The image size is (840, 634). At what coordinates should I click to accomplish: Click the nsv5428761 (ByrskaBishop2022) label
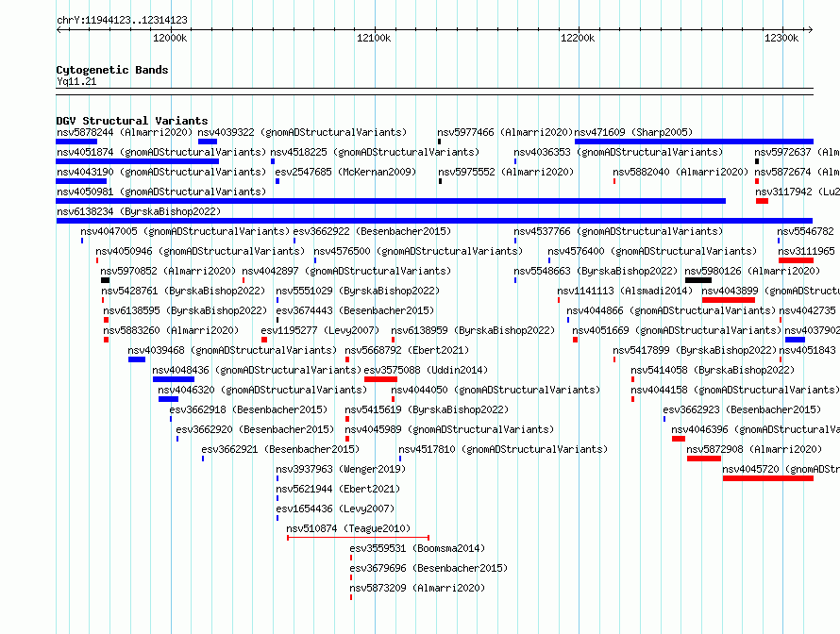(x=183, y=291)
